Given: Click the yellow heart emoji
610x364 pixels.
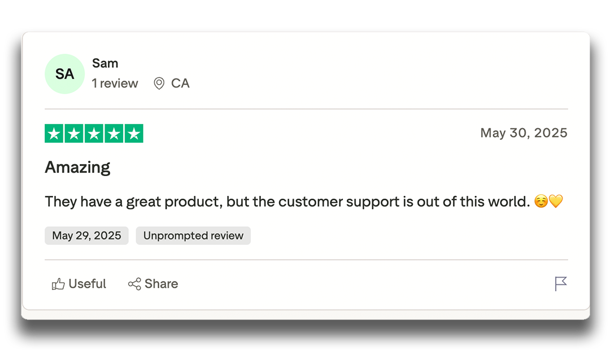Looking at the screenshot, I should click(556, 201).
